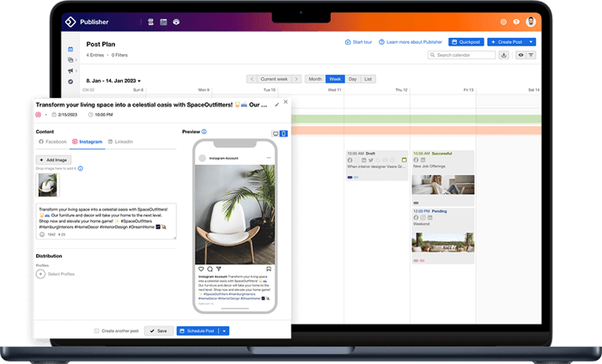Click the 10:00 PM time value

(x=104, y=114)
